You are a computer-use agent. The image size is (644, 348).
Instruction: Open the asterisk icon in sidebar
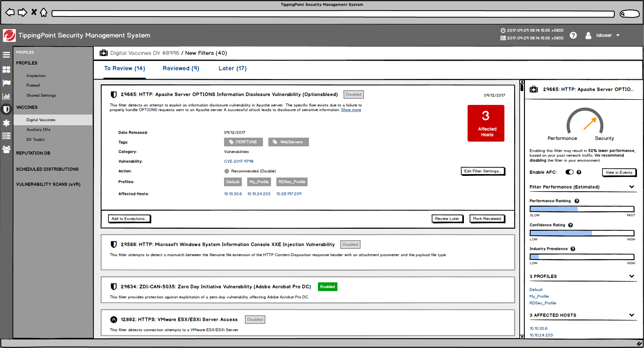pos(6,123)
